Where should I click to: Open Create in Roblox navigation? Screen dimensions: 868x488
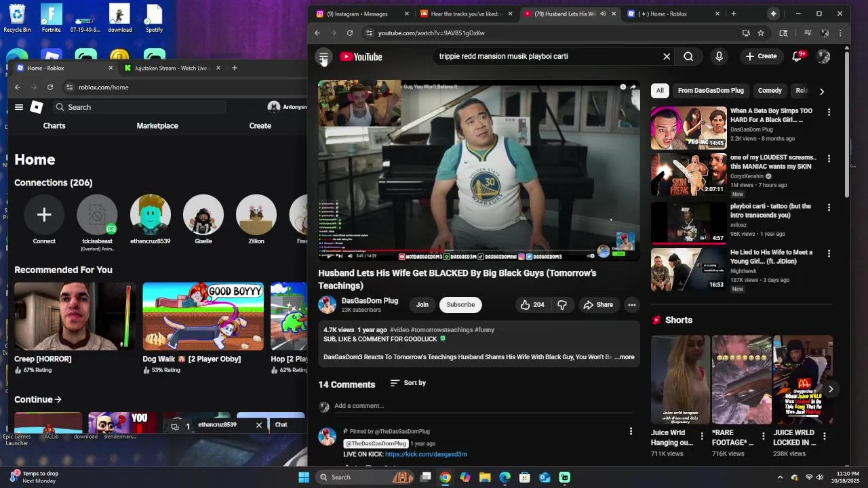pos(260,126)
